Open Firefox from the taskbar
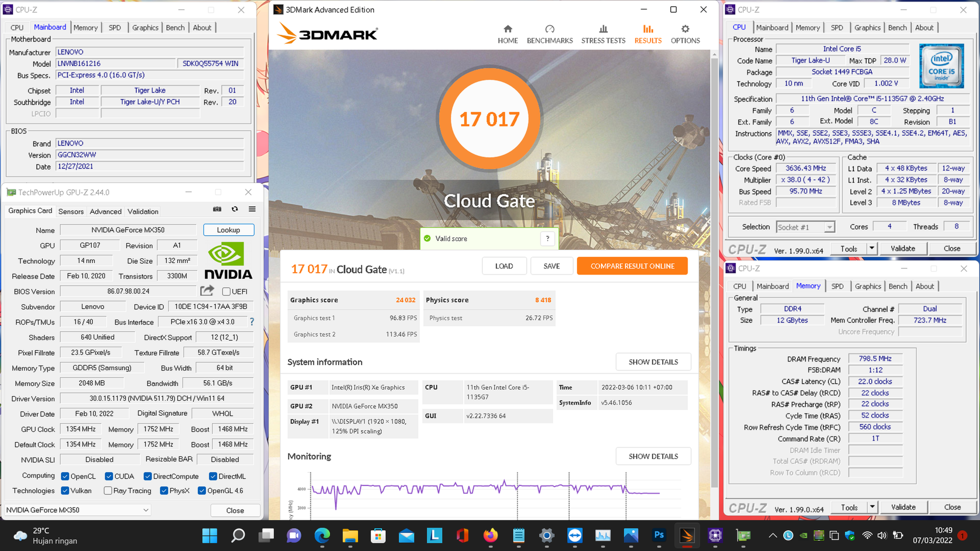The image size is (980, 551). point(491,536)
